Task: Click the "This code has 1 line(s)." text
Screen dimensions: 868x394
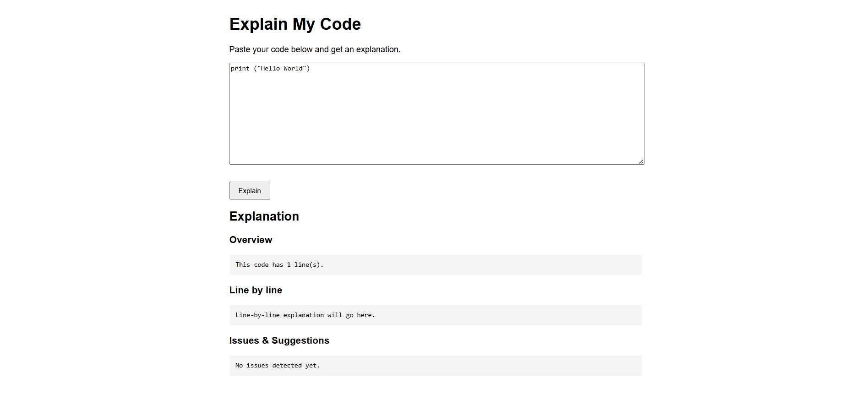Action: pos(279,265)
